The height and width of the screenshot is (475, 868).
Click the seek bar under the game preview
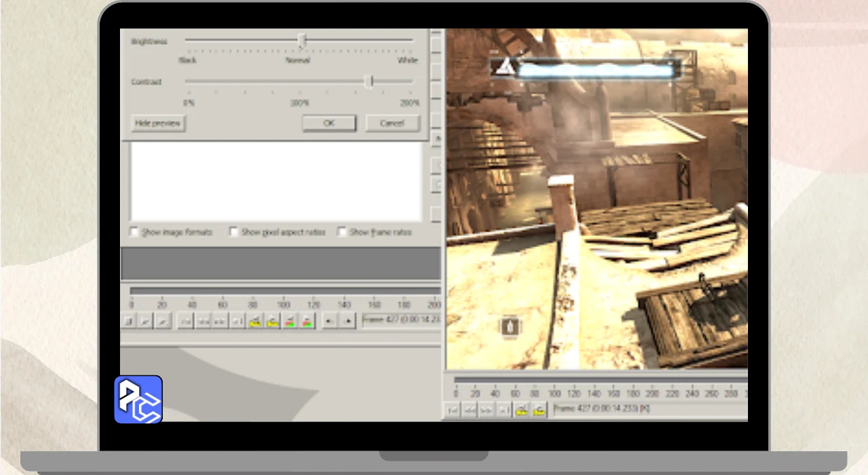point(600,380)
